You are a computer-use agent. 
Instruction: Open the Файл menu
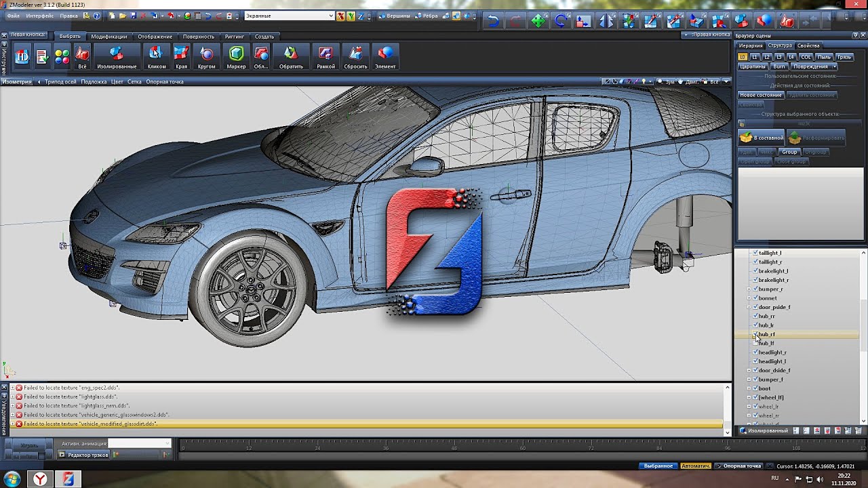[13, 16]
